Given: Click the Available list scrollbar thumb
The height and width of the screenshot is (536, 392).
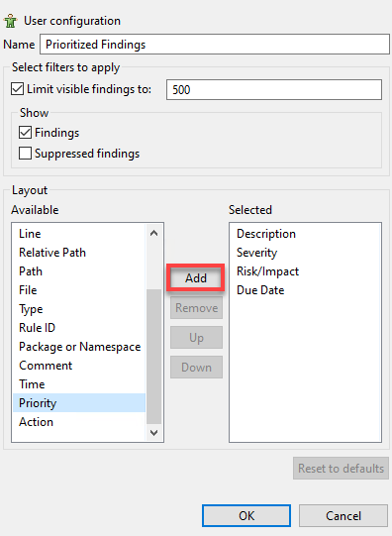Looking at the screenshot, I should (x=154, y=357).
